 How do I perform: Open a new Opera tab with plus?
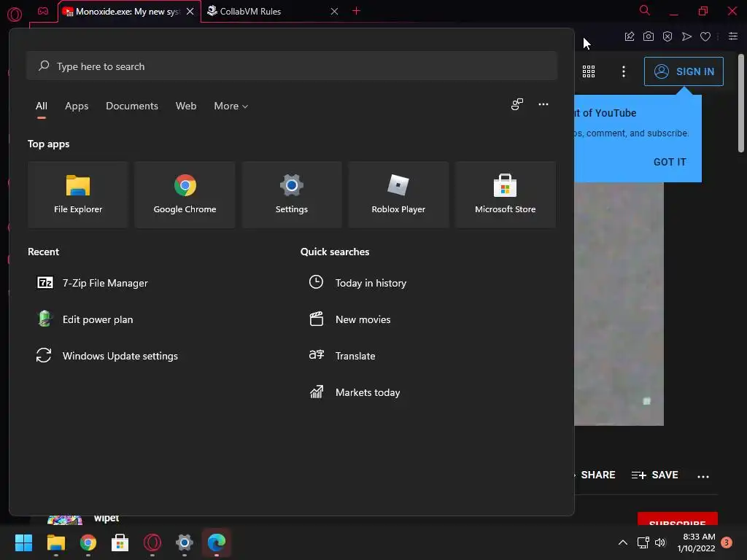(x=356, y=11)
